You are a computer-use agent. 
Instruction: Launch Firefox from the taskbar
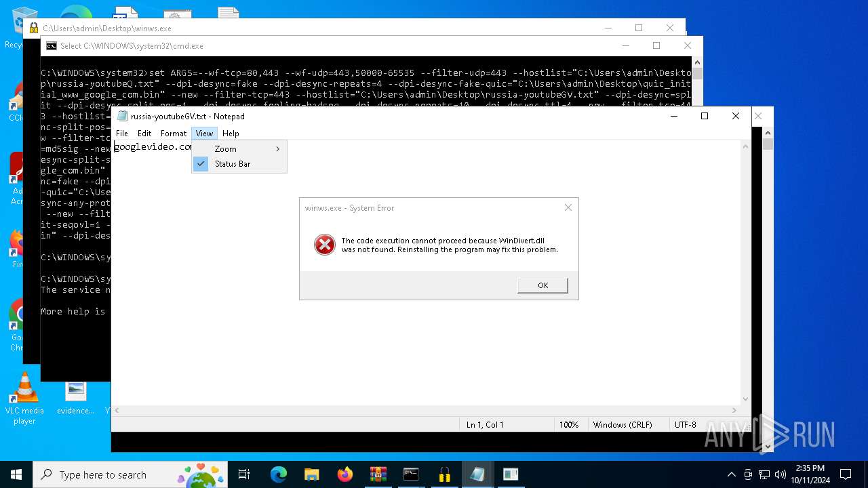pyautogui.click(x=345, y=474)
